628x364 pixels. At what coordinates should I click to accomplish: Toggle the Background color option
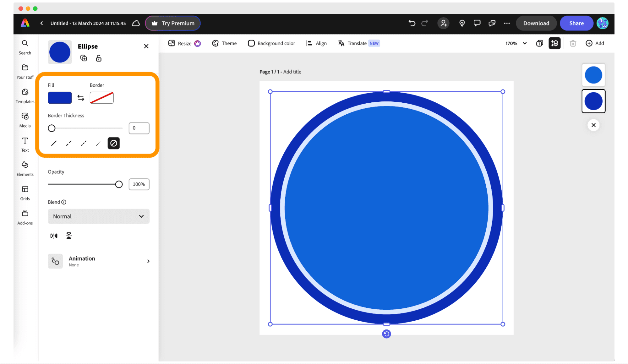tap(271, 43)
